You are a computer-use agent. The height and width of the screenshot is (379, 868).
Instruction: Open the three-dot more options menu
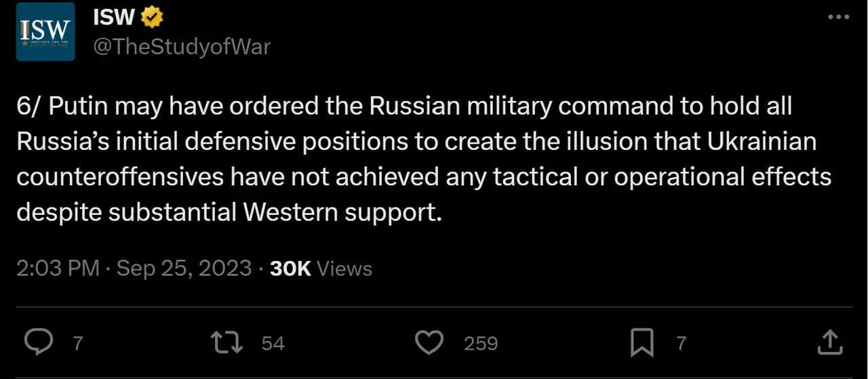point(839,16)
